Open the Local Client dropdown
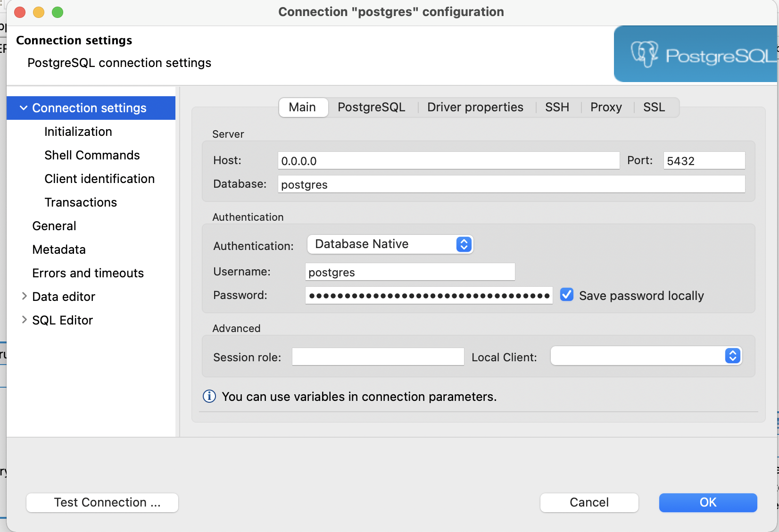This screenshot has width=779, height=532. 646,356
